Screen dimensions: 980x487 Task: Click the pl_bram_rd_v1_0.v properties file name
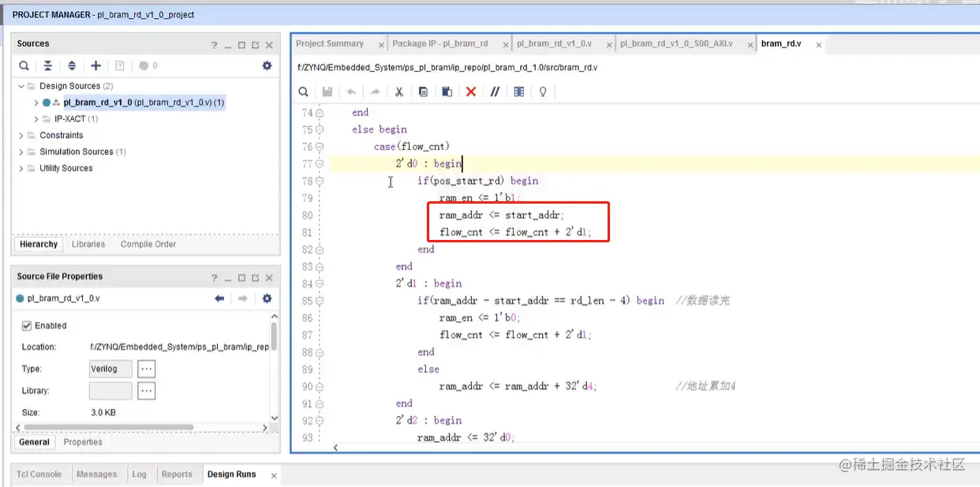point(63,298)
